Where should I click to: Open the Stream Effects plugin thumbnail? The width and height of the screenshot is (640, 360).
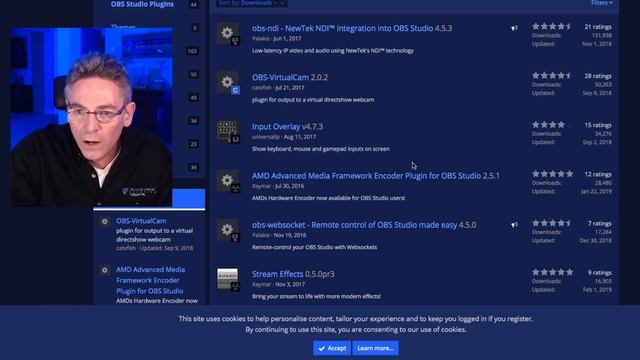[227, 279]
